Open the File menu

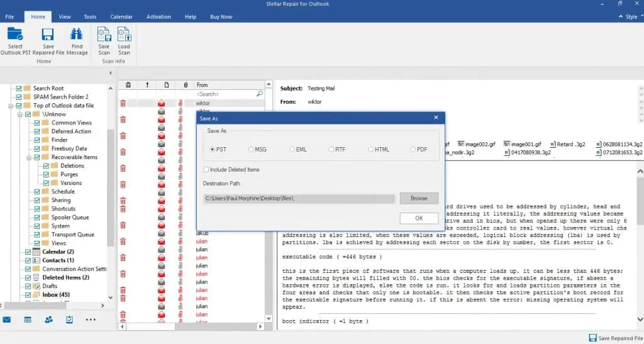[x=9, y=17]
